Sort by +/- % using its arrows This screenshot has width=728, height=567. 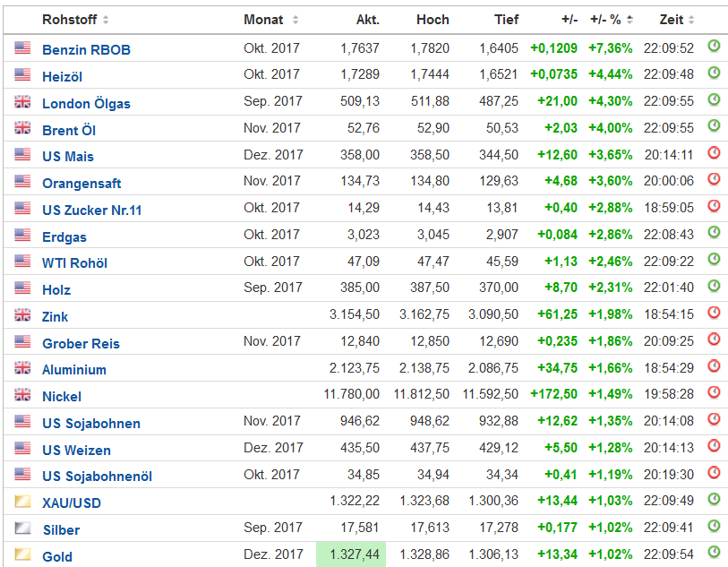630,20
